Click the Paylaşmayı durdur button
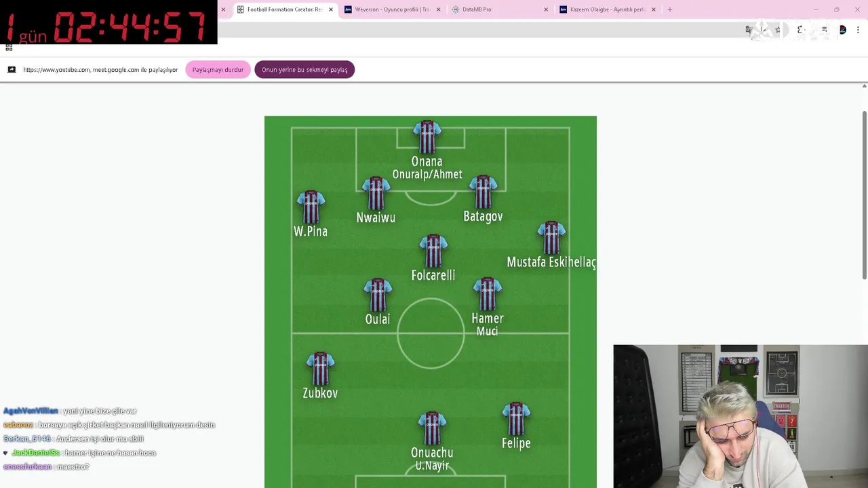The height and width of the screenshot is (488, 868). click(x=218, y=70)
